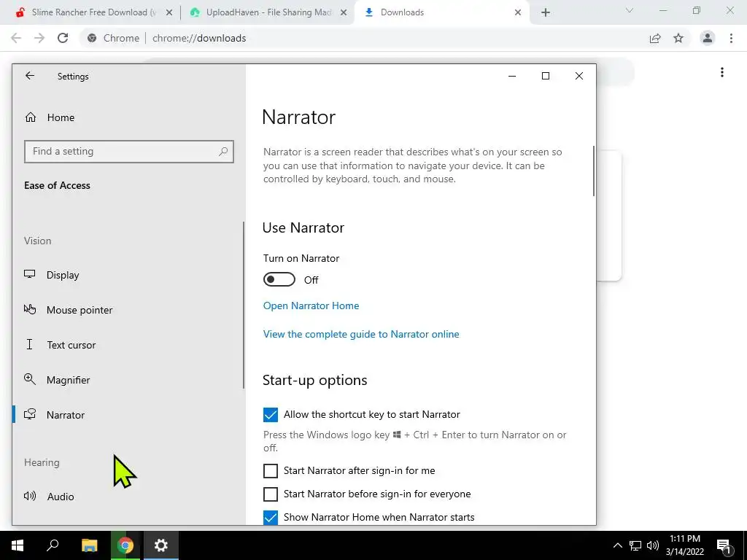Uncheck Show Narrator Home when Narrator starts
The width and height of the screenshot is (747, 560).
270,518
